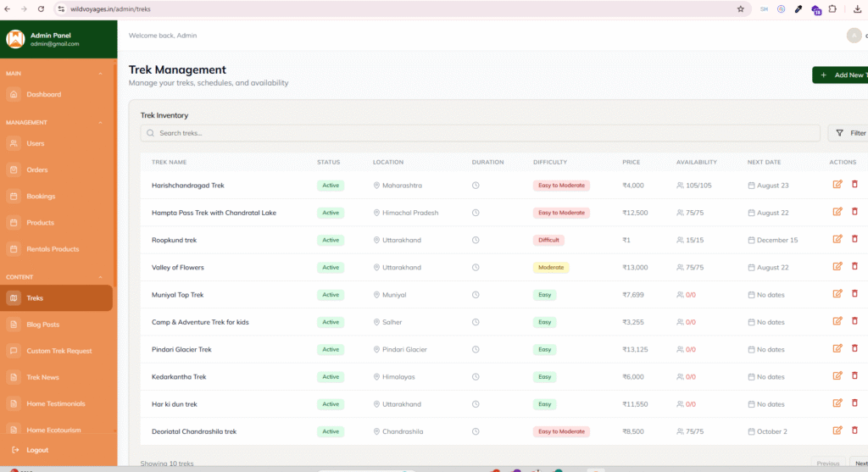The width and height of the screenshot is (868, 472).
Task: Edit Camp & Adventure Trek for kids
Action: [837, 321]
